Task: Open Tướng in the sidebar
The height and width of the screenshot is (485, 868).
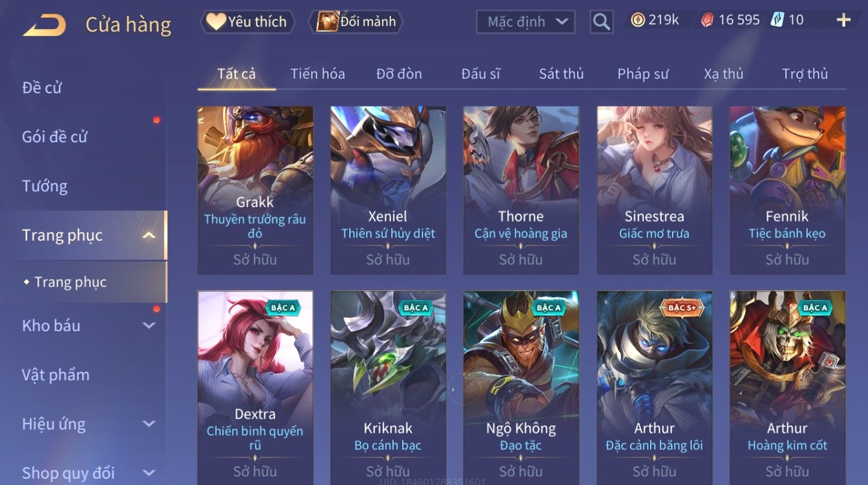Action: click(x=45, y=186)
